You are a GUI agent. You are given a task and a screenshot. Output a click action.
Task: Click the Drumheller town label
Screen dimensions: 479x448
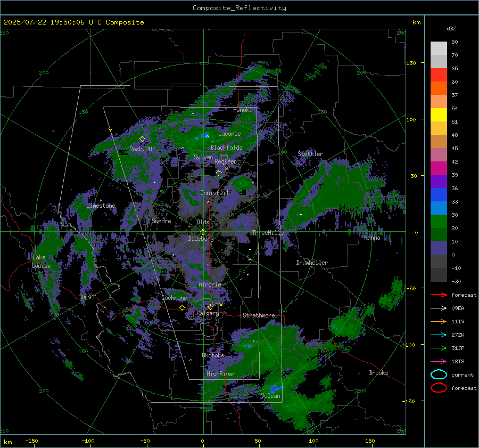click(312, 263)
